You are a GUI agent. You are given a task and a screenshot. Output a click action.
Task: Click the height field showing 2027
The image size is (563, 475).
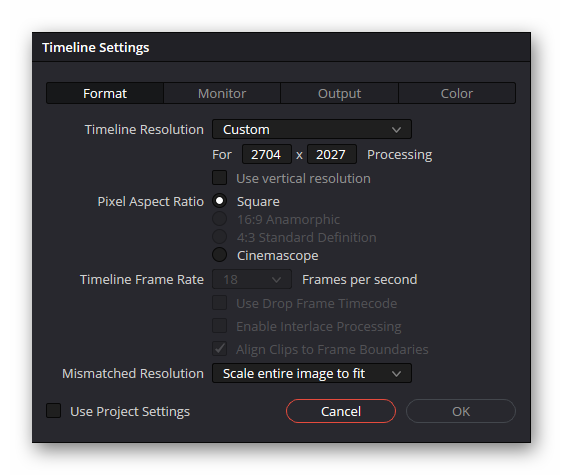point(331,154)
